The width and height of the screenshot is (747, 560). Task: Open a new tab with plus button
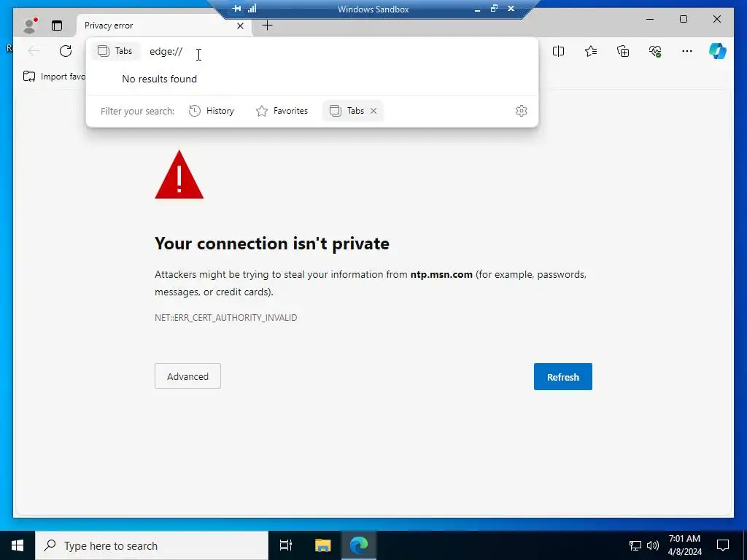tap(267, 26)
